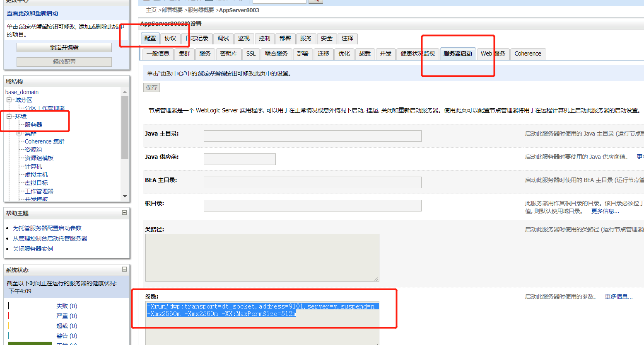Select the 优化 subtab
This screenshot has width=644, height=345.
pos(344,53)
